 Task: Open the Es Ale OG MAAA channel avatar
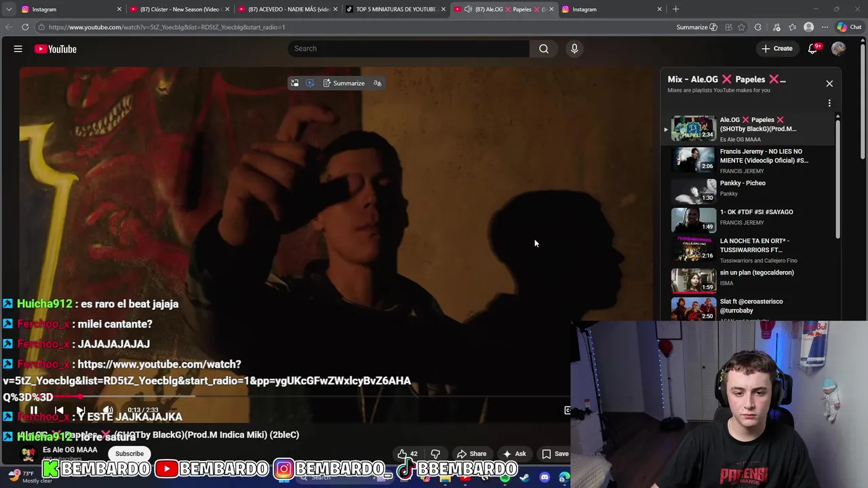point(28,453)
